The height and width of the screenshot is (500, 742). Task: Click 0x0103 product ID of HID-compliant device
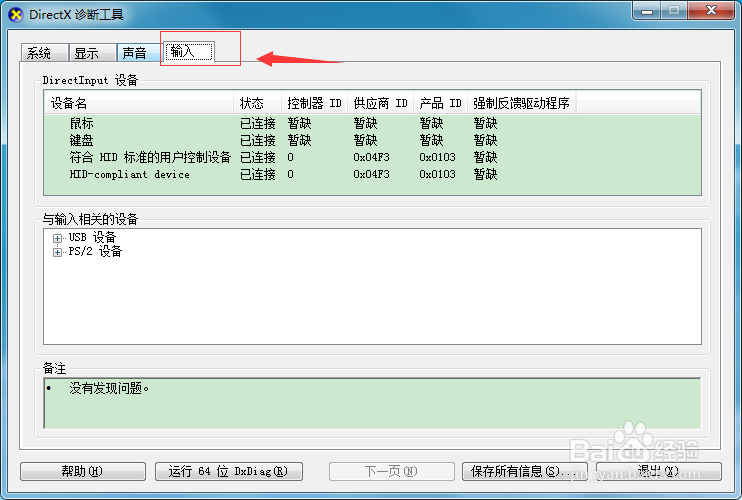[437, 175]
